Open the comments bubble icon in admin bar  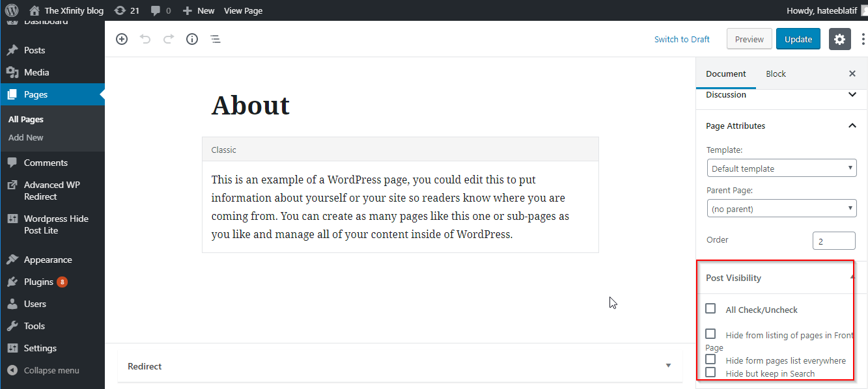(155, 10)
